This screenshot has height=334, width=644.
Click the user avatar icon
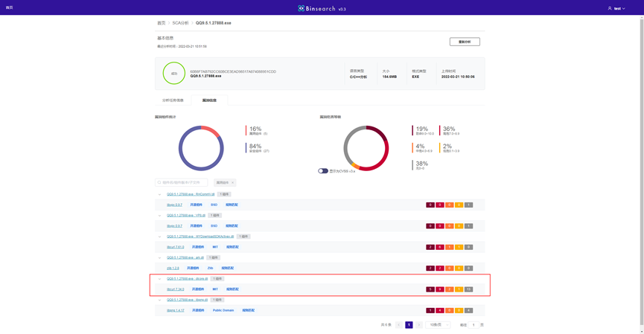pos(610,8)
